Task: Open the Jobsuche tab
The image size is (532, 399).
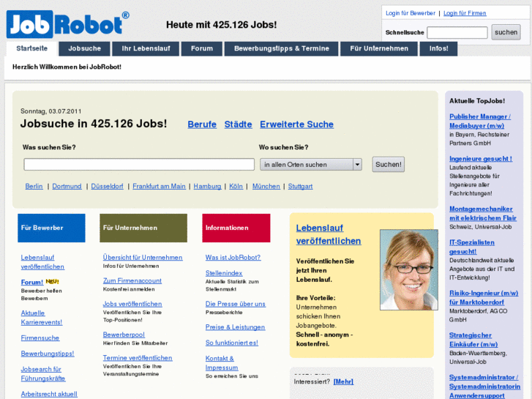Action: click(84, 48)
